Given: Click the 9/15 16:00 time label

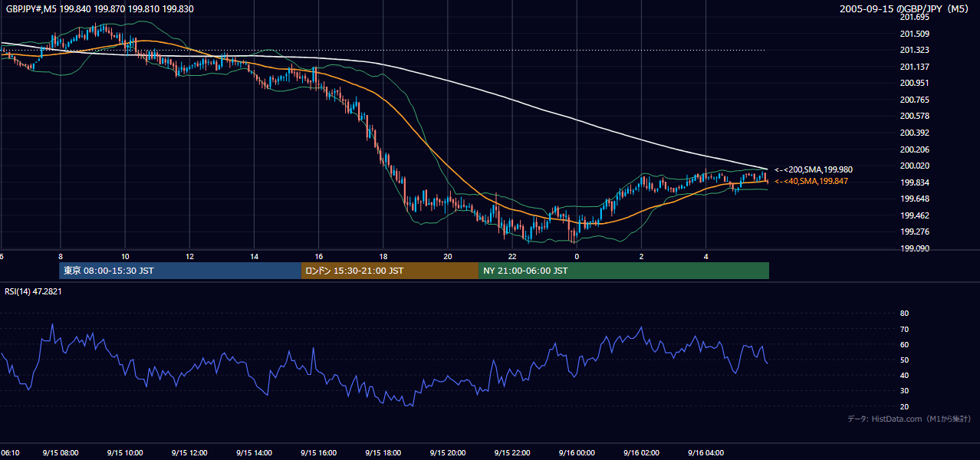Looking at the screenshot, I should pos(318,453).
